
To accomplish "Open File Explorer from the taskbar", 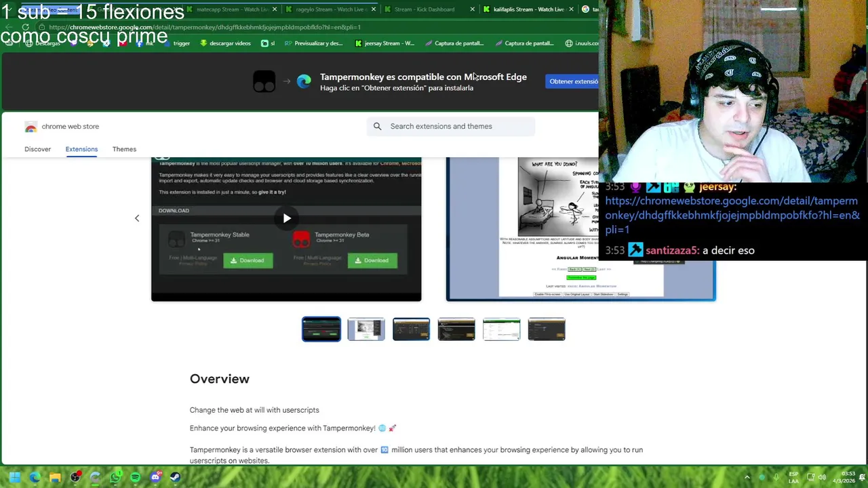I will coord(55,477).
